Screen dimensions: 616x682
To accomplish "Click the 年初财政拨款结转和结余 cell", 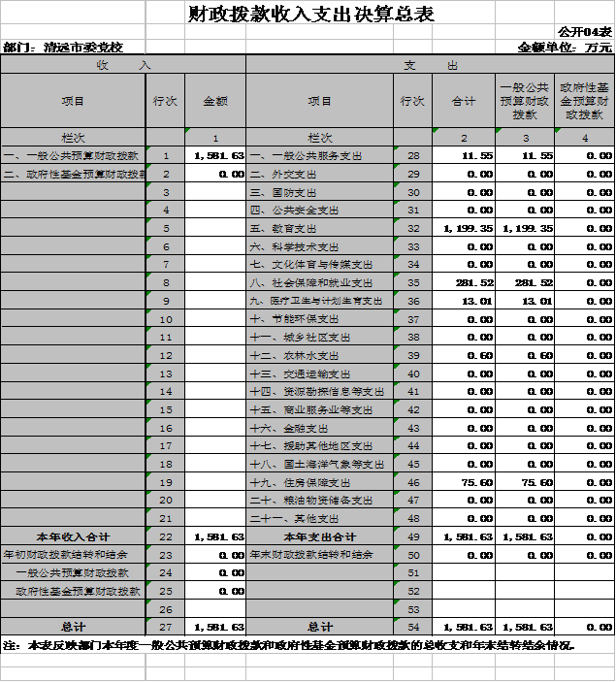I will tap(73, 555).
